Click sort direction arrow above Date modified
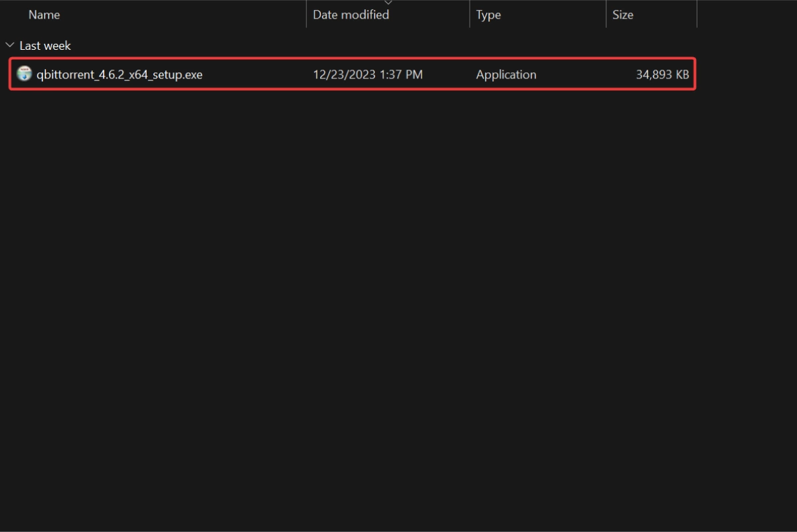The width and height of the screenshot is (797, 532). coord(388,3)
